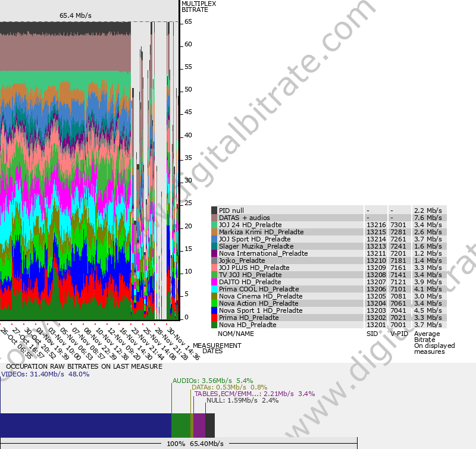Select the 'PID null' legend name
This screenshot has height=449, width=476.
pyautogui.click(x=231, y=211)
